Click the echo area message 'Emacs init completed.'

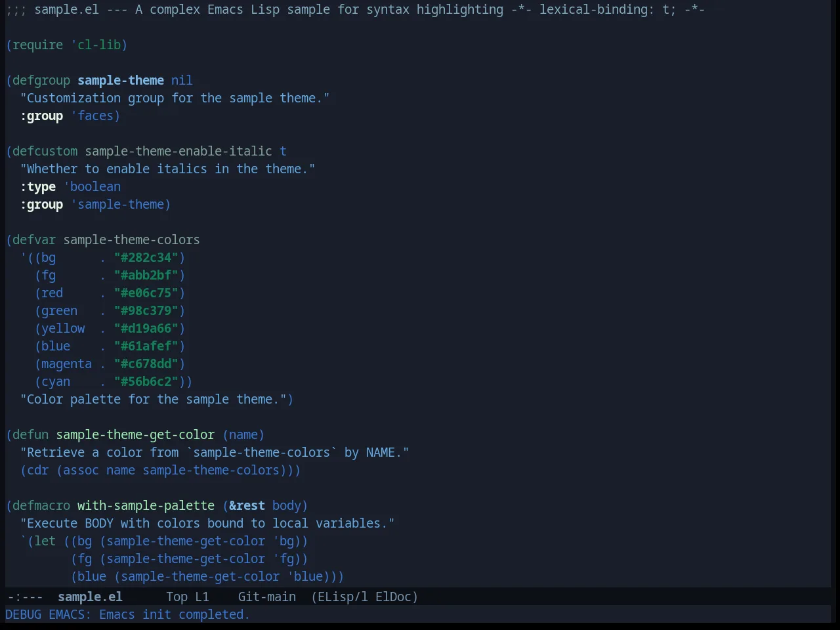[175, 614]
